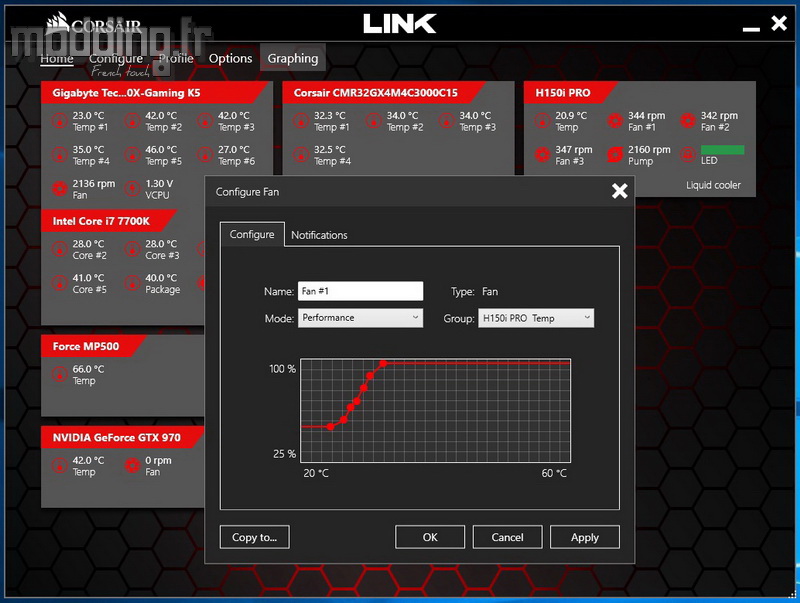
Task: Open the Group dropdown H150i PRO Temp
Action: (x=536, y=318)
